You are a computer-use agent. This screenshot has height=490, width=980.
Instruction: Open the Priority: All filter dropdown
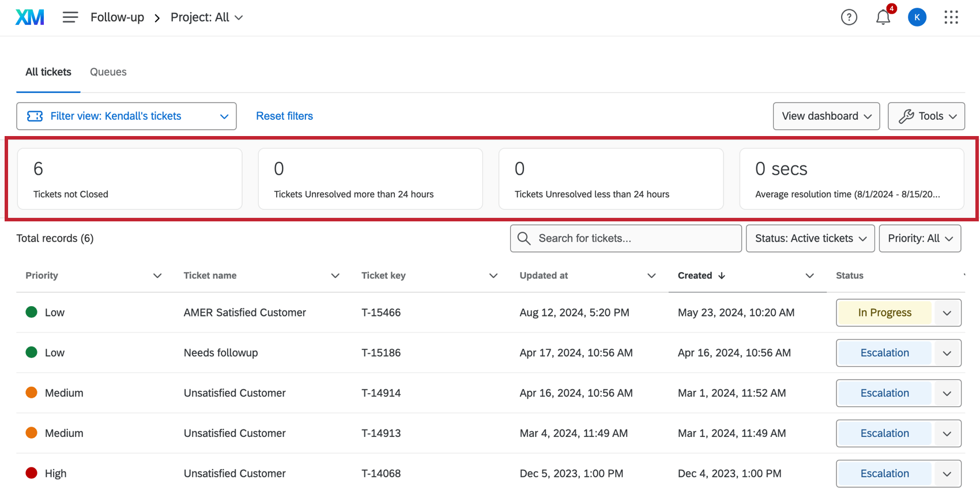point(919,239)
